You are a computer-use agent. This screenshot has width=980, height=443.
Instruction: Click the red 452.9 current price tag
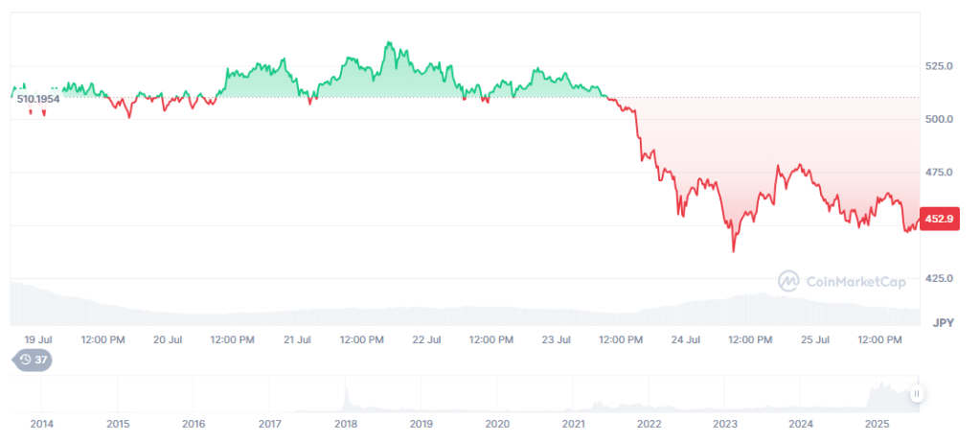pos(937,219)
